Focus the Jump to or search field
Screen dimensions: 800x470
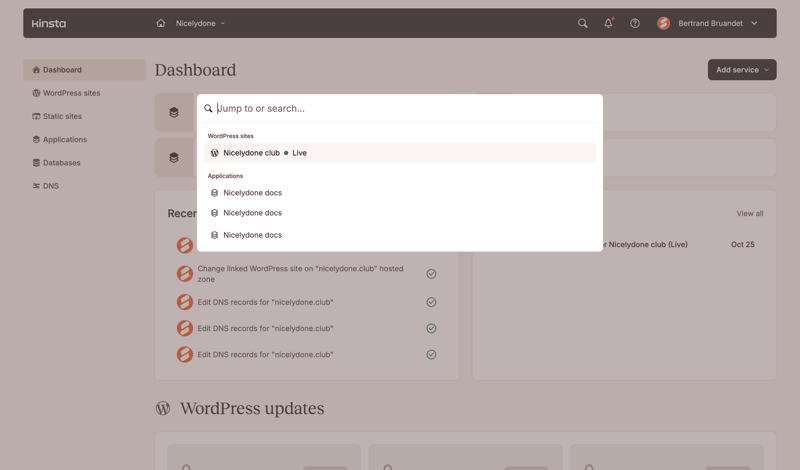click(400, 108)
